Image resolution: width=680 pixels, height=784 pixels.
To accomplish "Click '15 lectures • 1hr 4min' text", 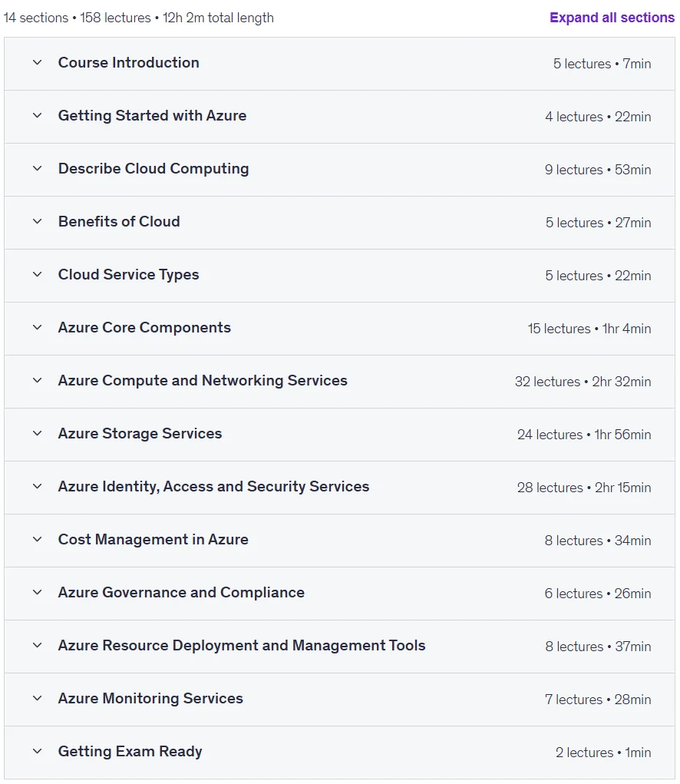I will click(589, 329).
